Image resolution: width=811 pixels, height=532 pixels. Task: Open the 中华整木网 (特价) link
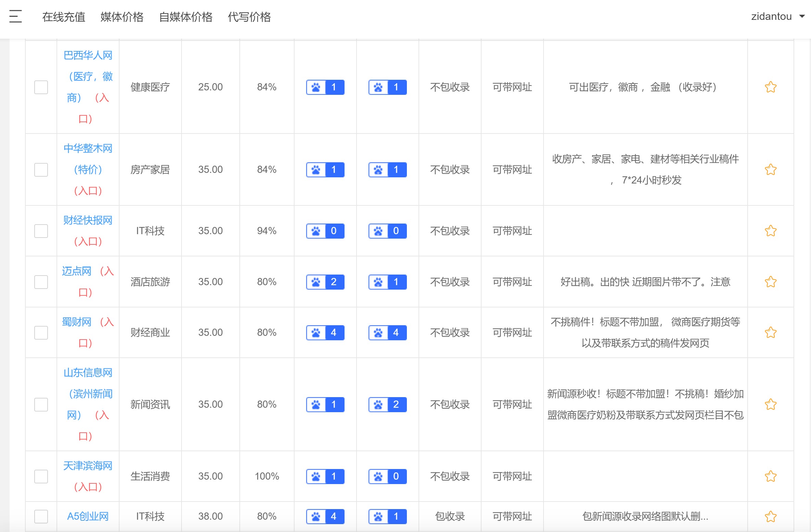click(88, 159)
